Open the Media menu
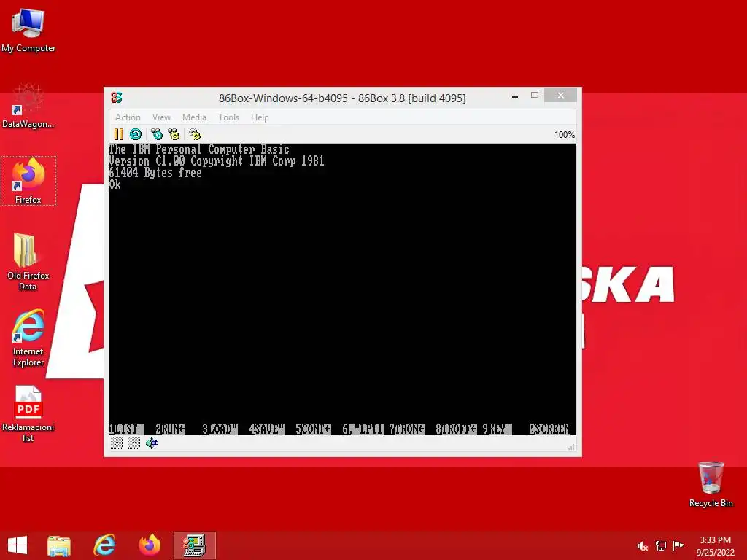Screen dimensions: 747x560 (194, 117)
